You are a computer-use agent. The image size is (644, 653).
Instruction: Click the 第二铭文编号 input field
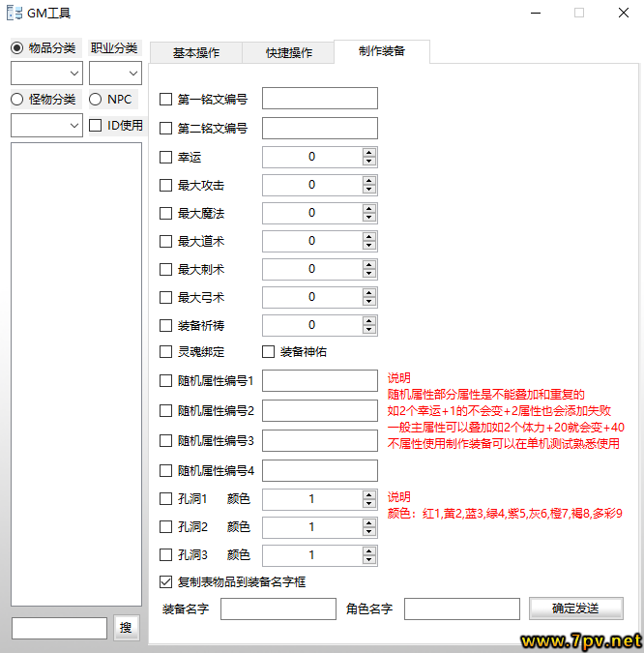320,128
